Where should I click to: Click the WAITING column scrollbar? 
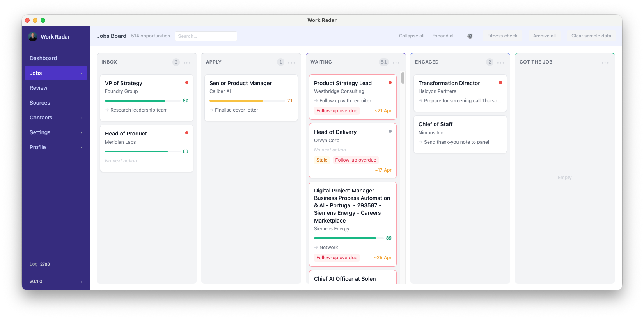(x=403, y=78)
